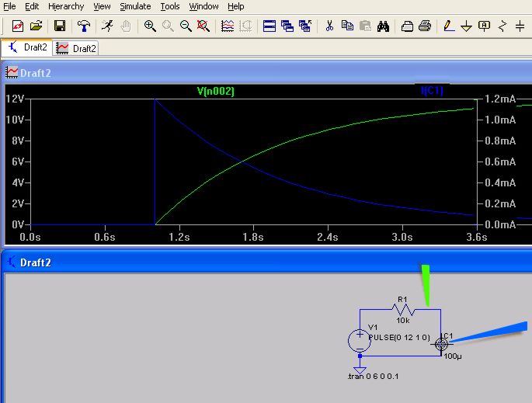Click the Find binoculars icon

coord(383,26)
